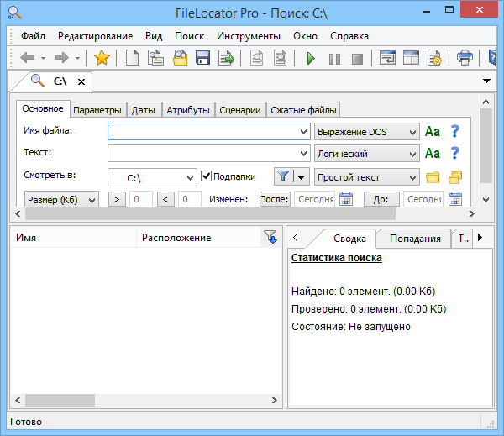Click the funnel filter icon beside Подпапки
The width and height of the screenshot is (504, 436).
[x=282, y=176]
